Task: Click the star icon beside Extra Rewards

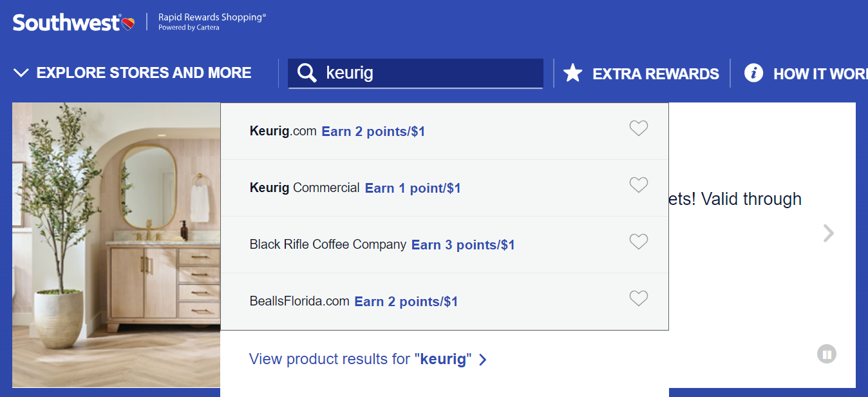Action: click(573, 73)
